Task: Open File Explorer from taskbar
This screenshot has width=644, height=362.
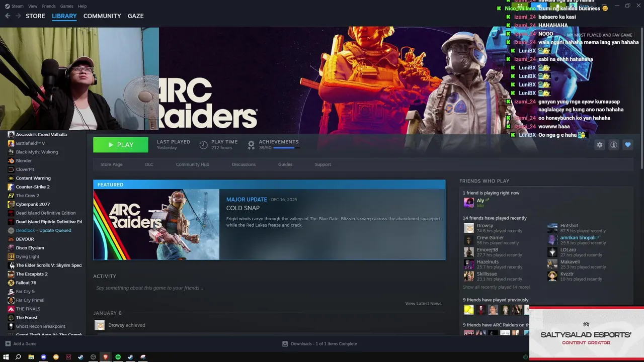Action: (x=31, y=357)
